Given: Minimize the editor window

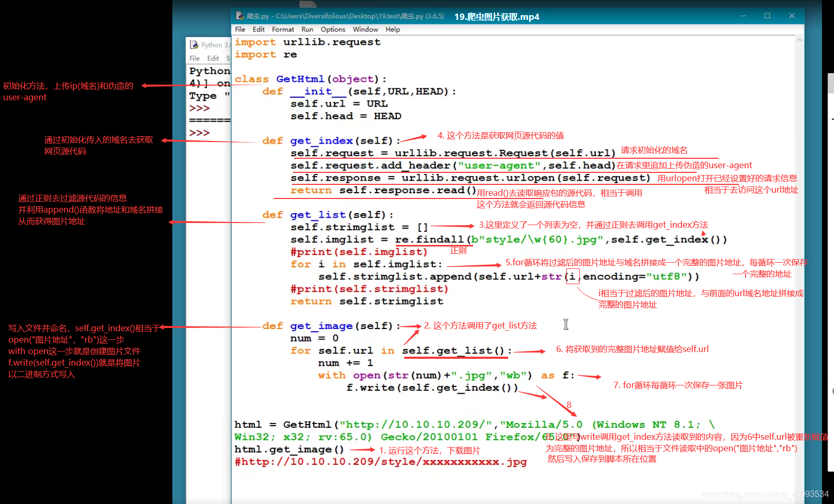Looking at the screenshot, I should click(743, 16).
